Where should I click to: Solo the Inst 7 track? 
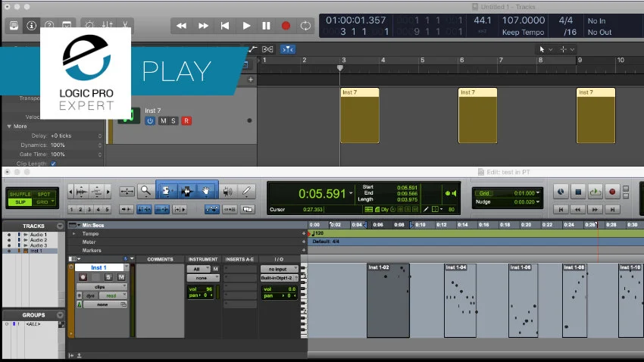click(x=174, y=120)
